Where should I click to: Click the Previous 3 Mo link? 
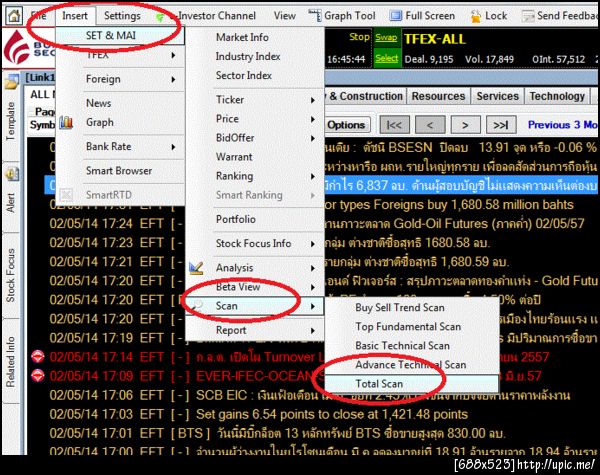point(562,125)
